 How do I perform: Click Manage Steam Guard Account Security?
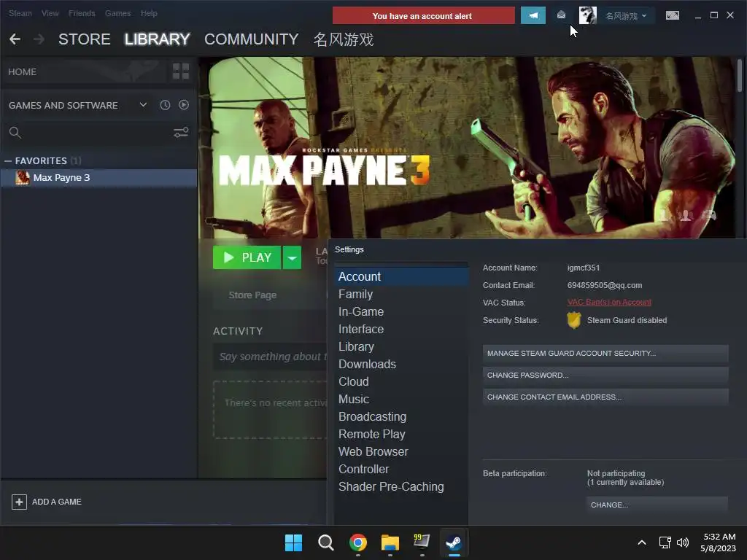coord(605,354)
